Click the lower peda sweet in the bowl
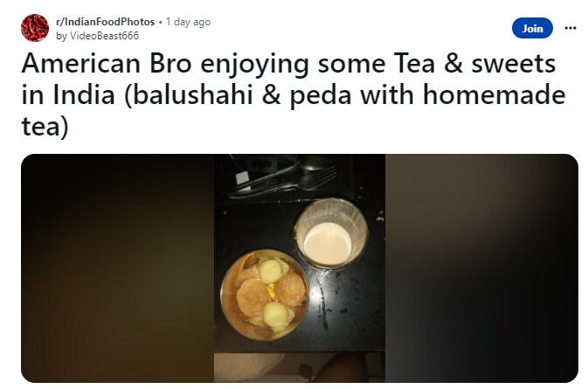Image resolution: width=588 pixels, height=389 pixels. click(x=275, y=314)
